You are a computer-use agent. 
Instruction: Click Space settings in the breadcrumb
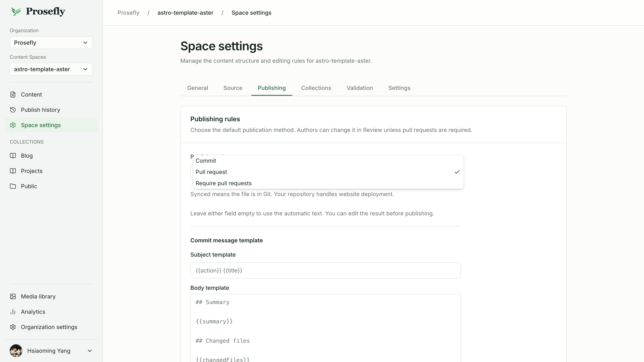click(251, 13)
